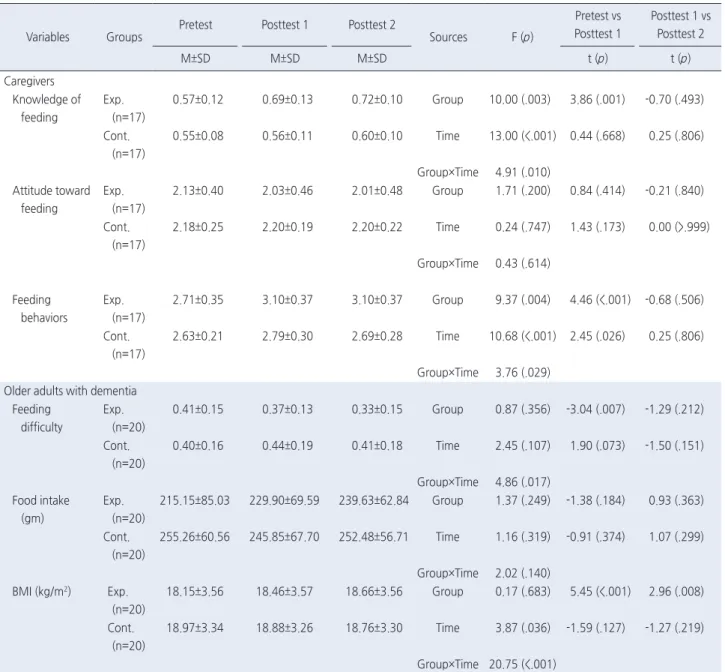Select the value 2.18±0.25

[x=198, y=227]
